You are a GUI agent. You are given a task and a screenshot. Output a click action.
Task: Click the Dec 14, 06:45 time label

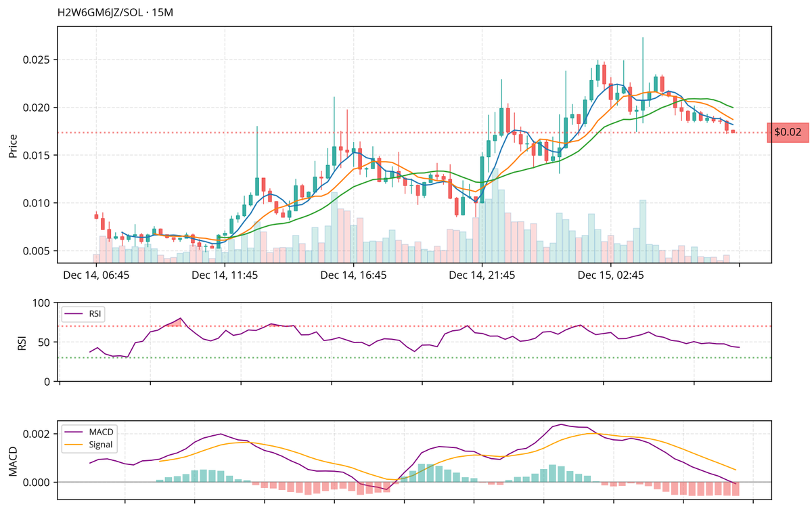pyautogui.click(x=96, y=275)
